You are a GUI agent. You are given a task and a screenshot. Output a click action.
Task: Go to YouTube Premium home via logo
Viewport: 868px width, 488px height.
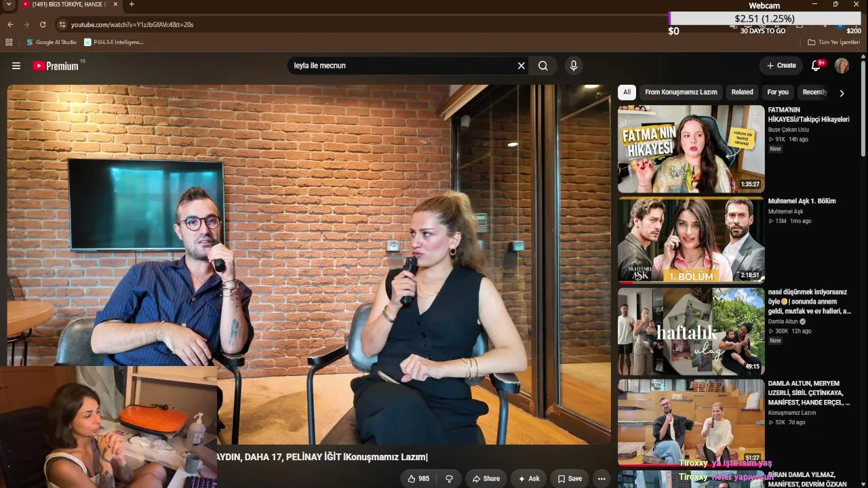click(56, 66)
